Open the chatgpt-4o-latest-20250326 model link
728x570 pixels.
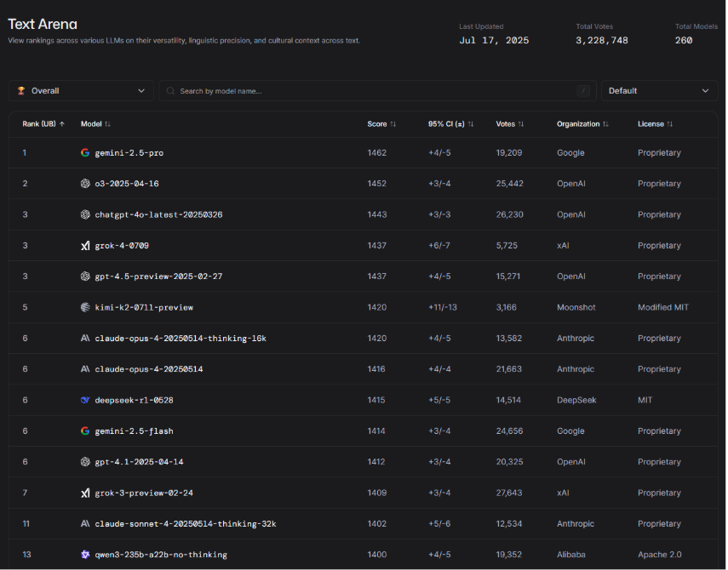pyautogui.click(x=158, y=215)
